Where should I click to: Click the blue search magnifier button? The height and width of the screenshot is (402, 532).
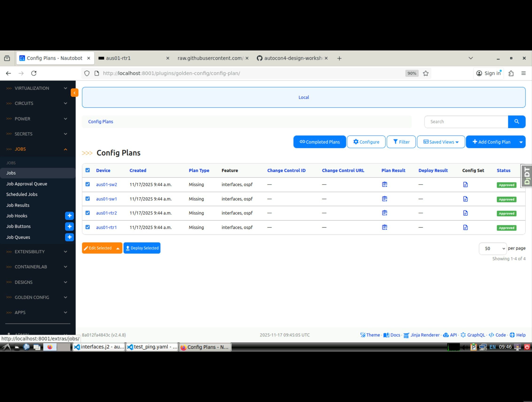coord(516,121)
